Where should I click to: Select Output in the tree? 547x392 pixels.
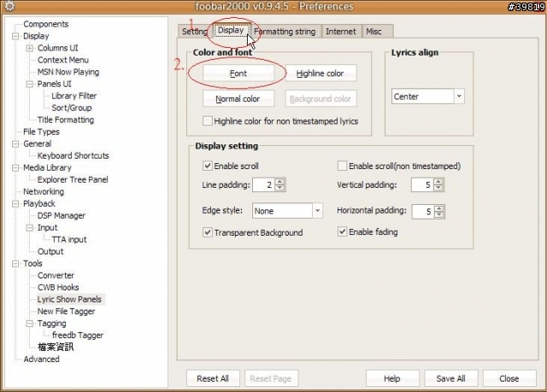[50, 252]
